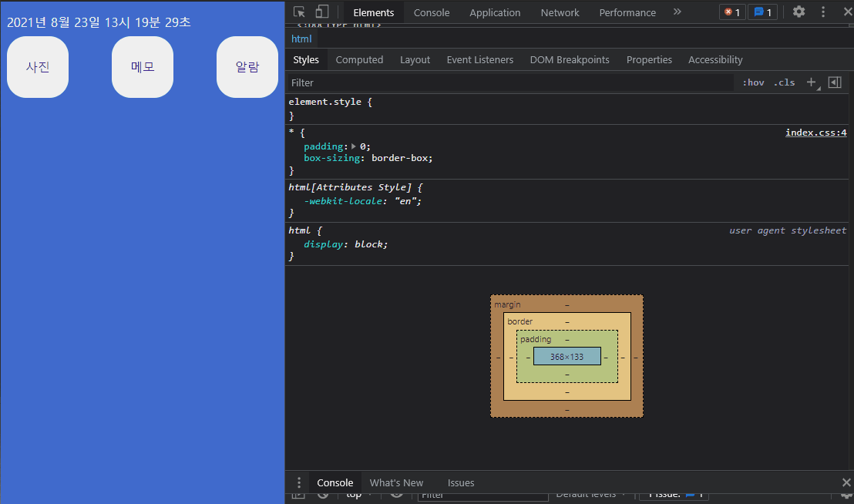Open the DevTools three-dot customize menu

point(823,12)
